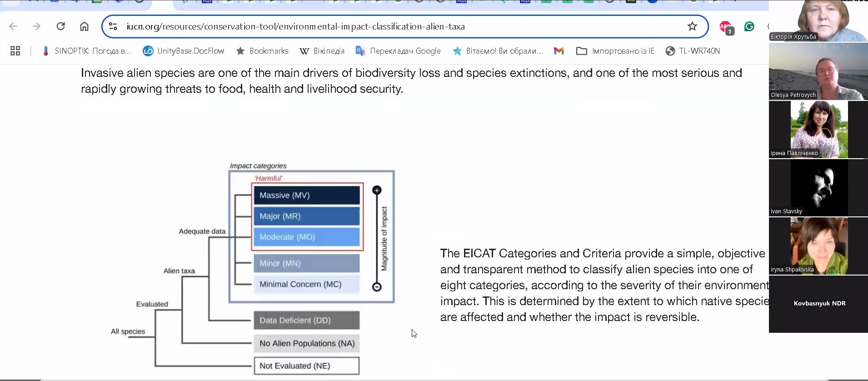The height and width of the screenshot is (381, 868).
Task: Click the 'The EICAT Categories and Criteria' paragraph
Action: pyautogui.click(x=604, y=285)
